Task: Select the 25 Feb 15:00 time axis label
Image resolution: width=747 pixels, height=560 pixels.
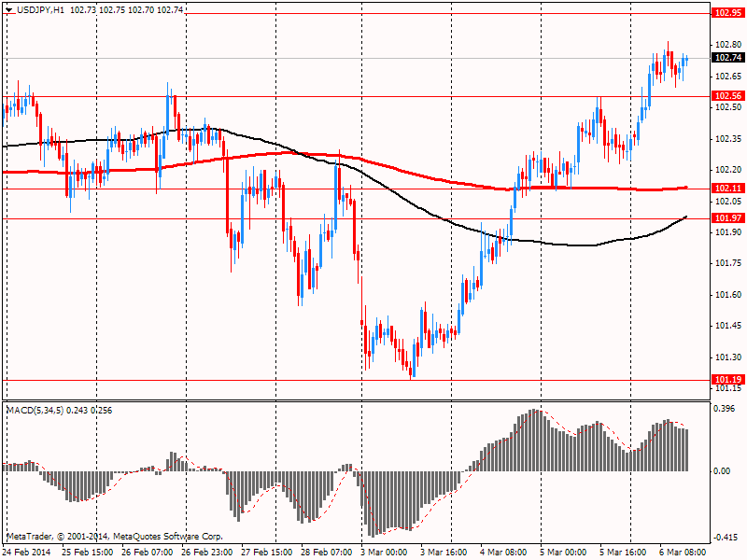Action: pos(87,552)
